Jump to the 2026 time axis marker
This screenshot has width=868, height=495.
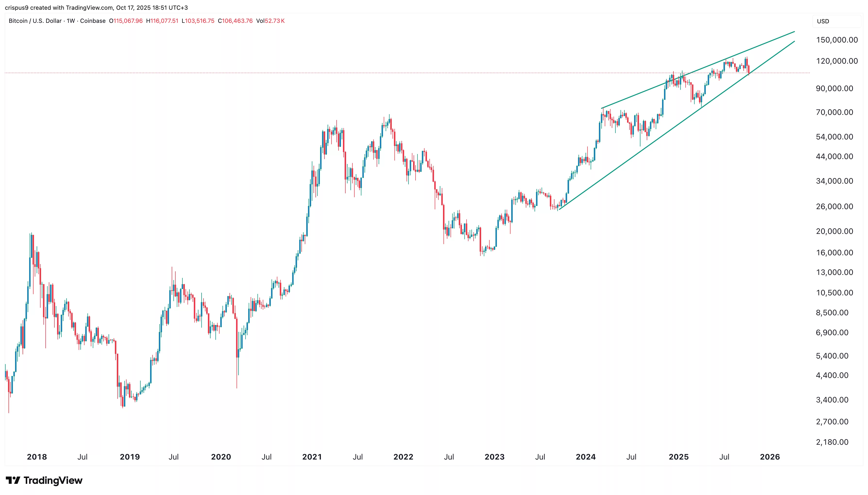[x=769, y=457]
